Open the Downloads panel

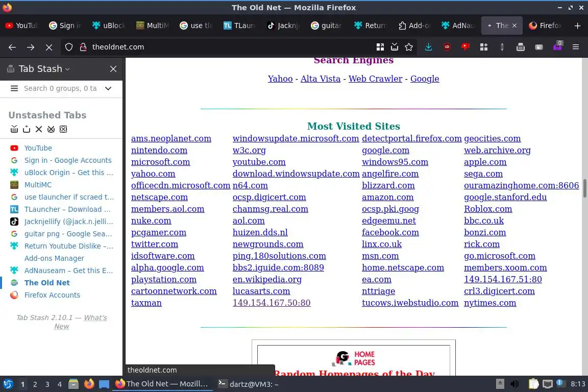click(428, 47)
